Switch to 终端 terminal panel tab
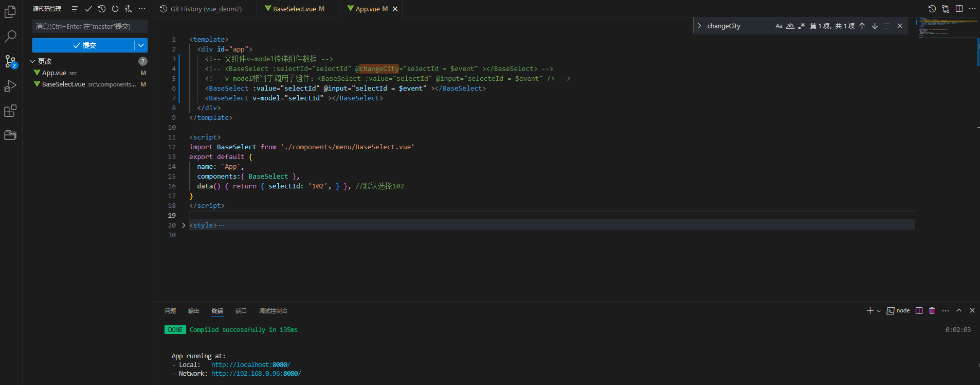The width and height of the screenshot is (980, 385). tap(217, 311)
